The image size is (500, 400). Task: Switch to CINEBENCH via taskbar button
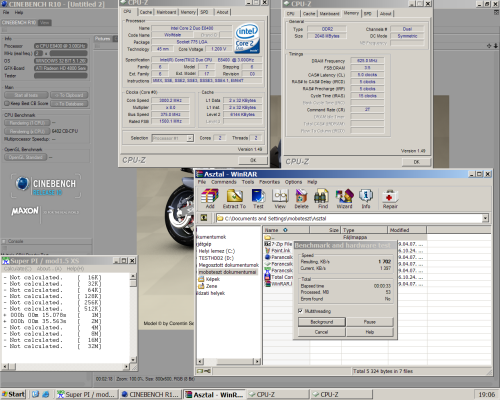point(150,394)
